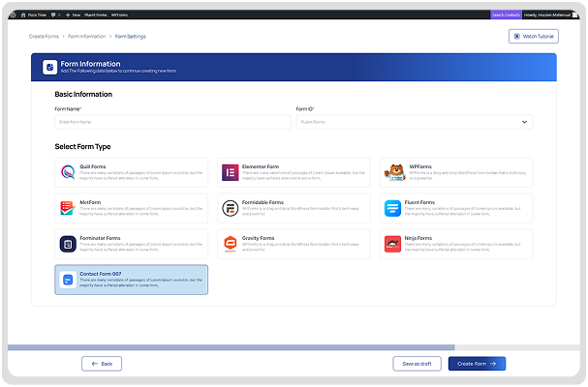Click the Watch Tutorial play icon
This screenshot has width=588, height=387.
coord(517,37)
